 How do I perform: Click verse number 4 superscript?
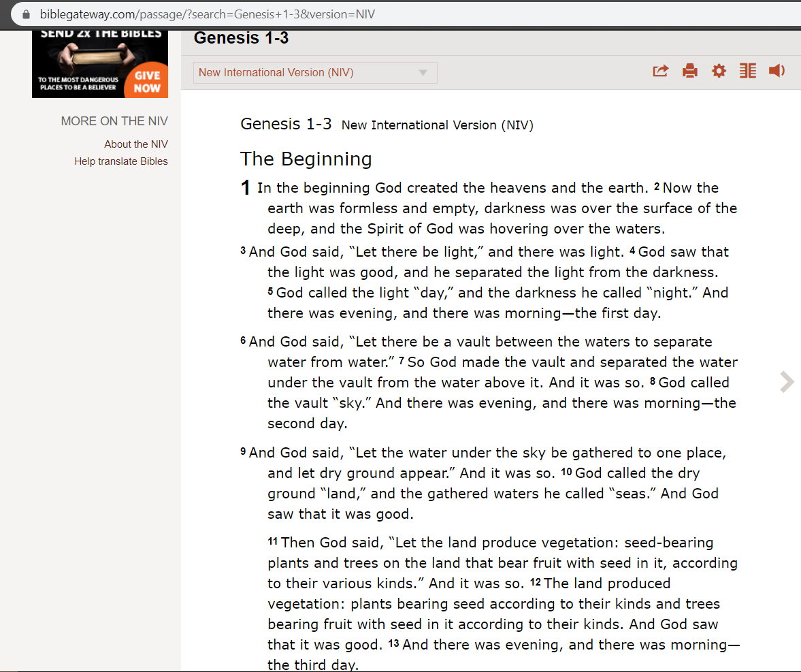tap(632, 251)
